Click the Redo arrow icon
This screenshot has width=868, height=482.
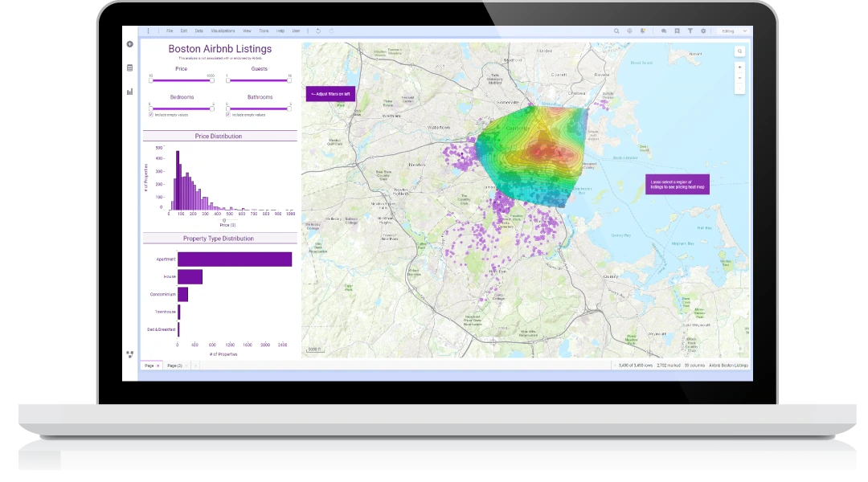pos(332,31)
